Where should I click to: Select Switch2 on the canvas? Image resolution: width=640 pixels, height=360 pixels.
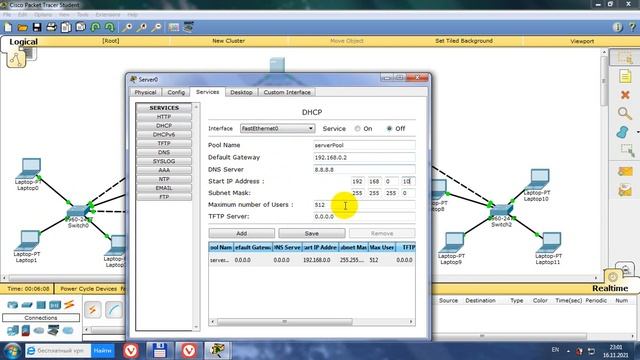tap(501, 211)
